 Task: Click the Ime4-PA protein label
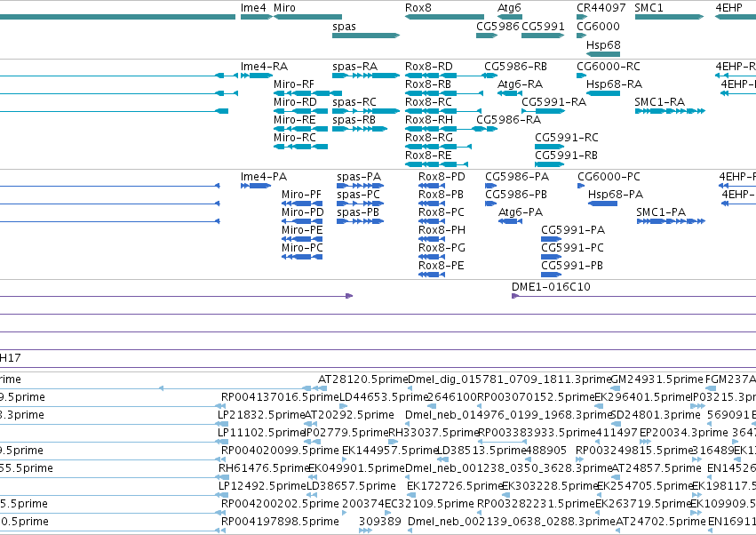point(264,177)
